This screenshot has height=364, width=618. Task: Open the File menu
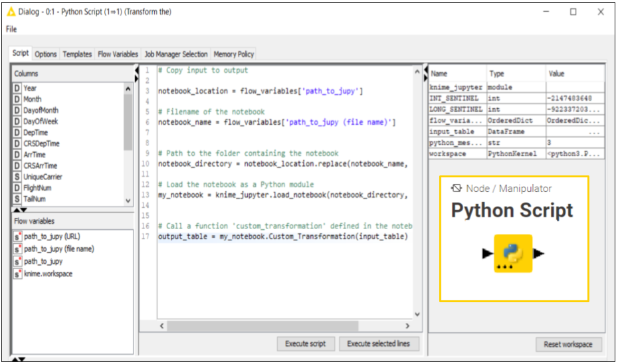[11, 29]
